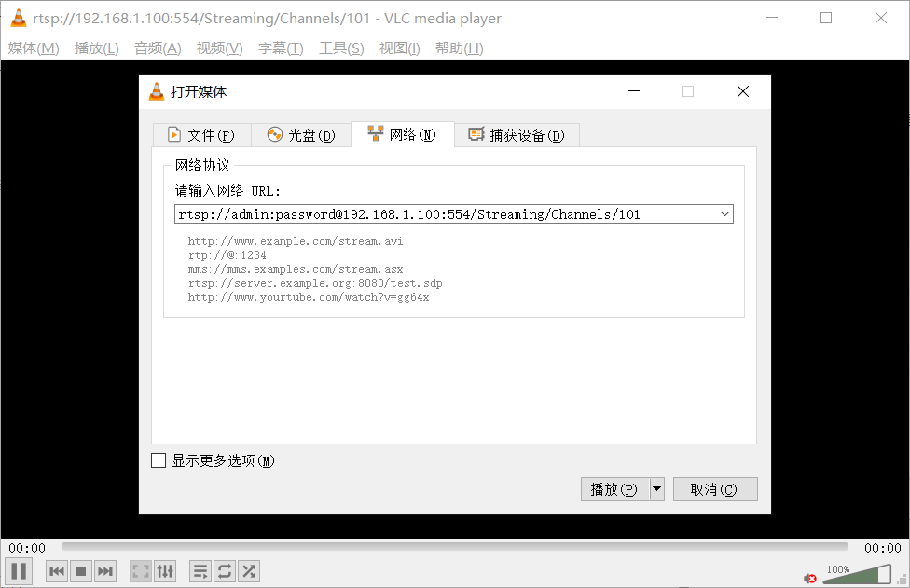Toggle loop repeat mode icon
910x588 pixels.
[225, 572]
